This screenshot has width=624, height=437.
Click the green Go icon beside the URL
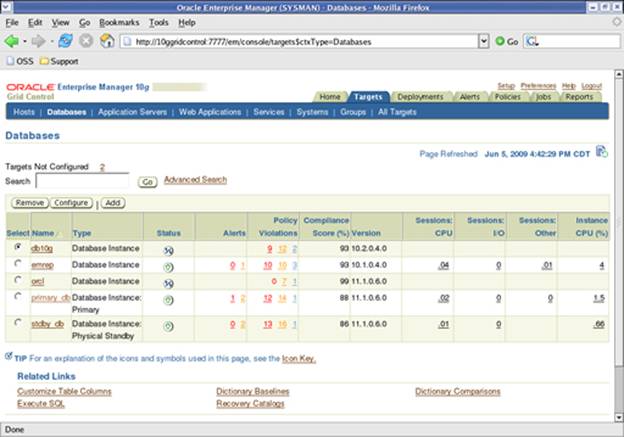[500, 41]
